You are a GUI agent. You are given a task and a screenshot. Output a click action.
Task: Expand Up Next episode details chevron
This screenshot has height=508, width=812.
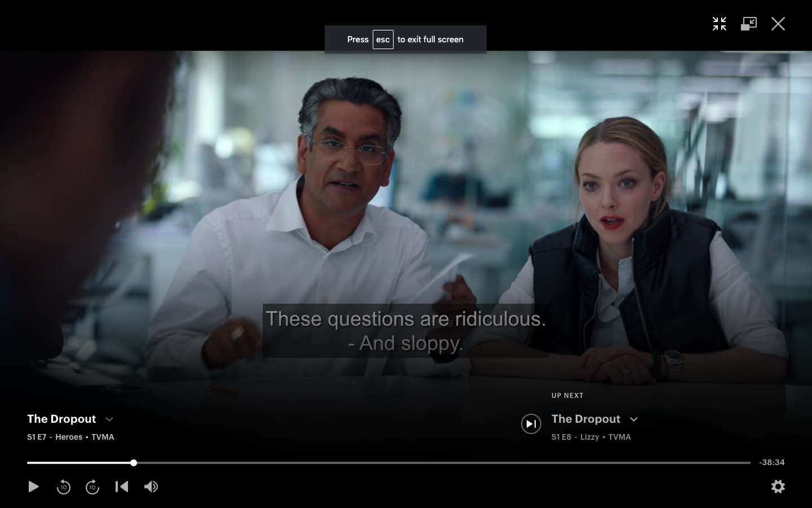(x=634, y=419)
